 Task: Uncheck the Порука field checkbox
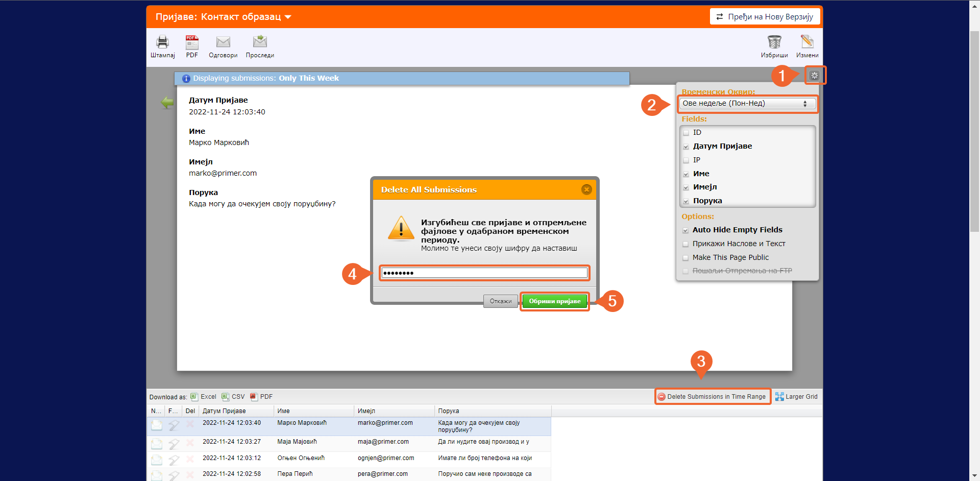pyautogui.click(x=686, y=201)
